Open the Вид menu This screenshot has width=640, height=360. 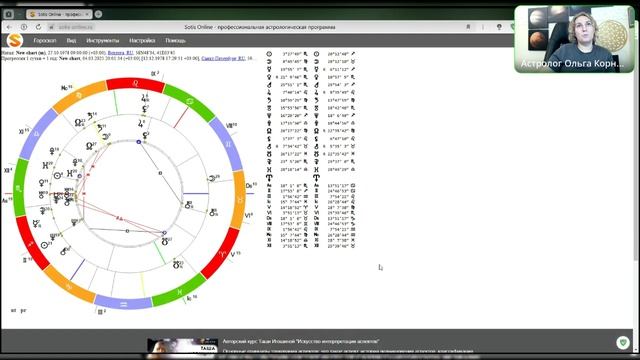coord(71,40)
